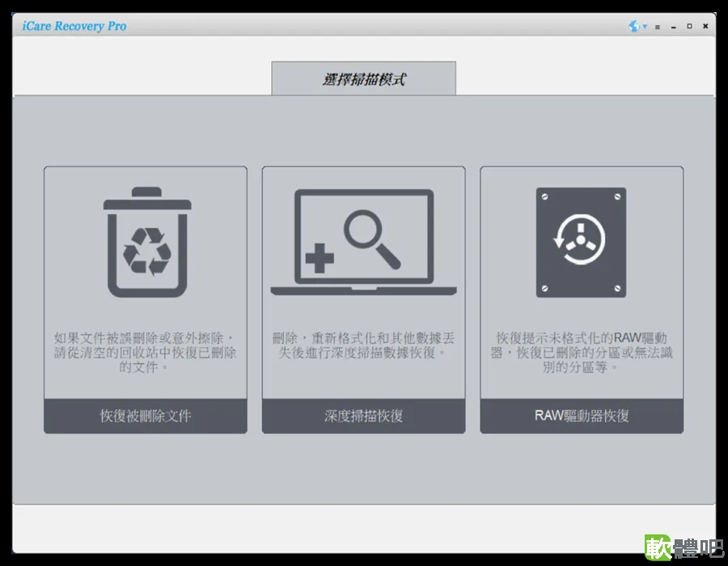Viewport: 728px width, 566px height.
Task: Open the title bar menu icon
Action: [x=658, y=27]
